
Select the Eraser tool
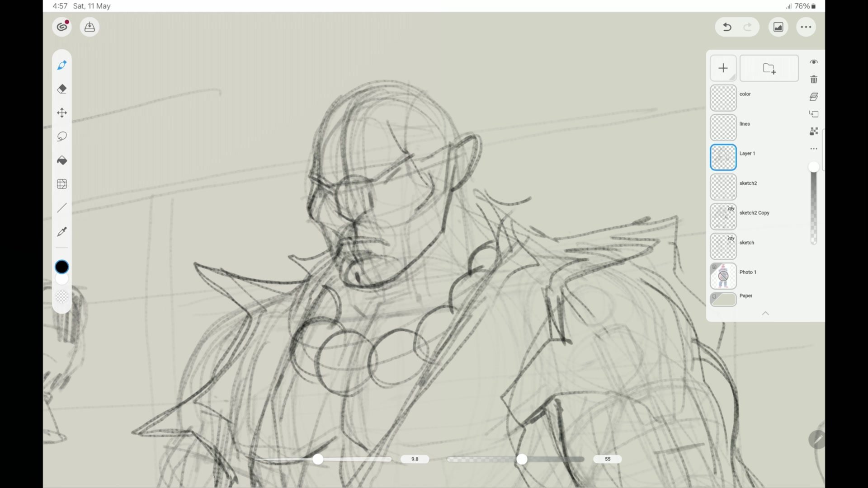click(x=62, y=89)
